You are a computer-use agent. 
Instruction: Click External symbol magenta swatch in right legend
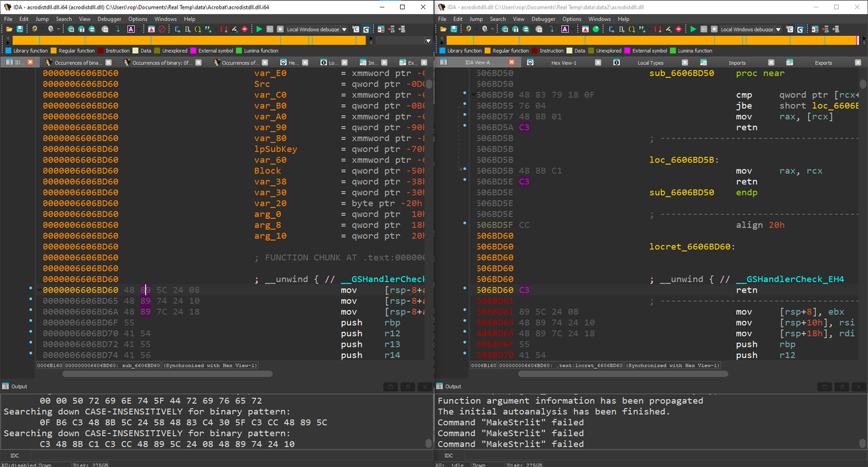tap(627, 51)
